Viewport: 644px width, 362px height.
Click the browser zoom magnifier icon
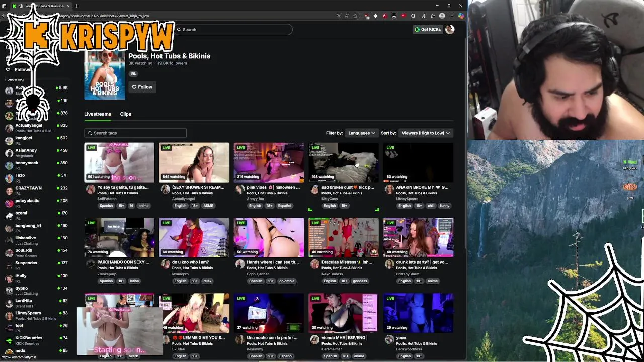click(339, 16)
